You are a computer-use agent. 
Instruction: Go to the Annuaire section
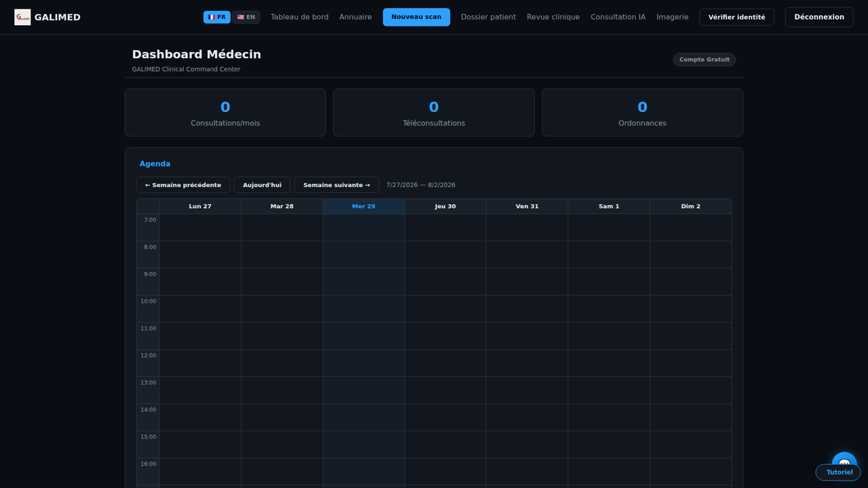point(355,17)
